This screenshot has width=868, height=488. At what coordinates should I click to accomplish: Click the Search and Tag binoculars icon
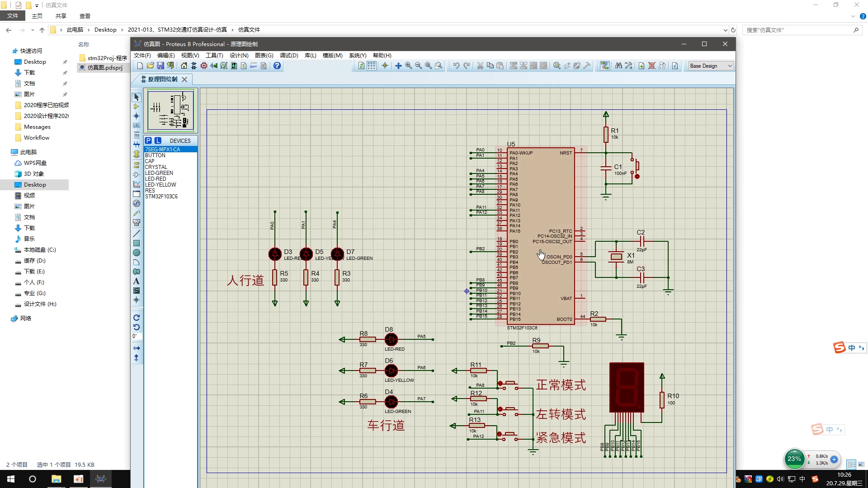point(618,66)
